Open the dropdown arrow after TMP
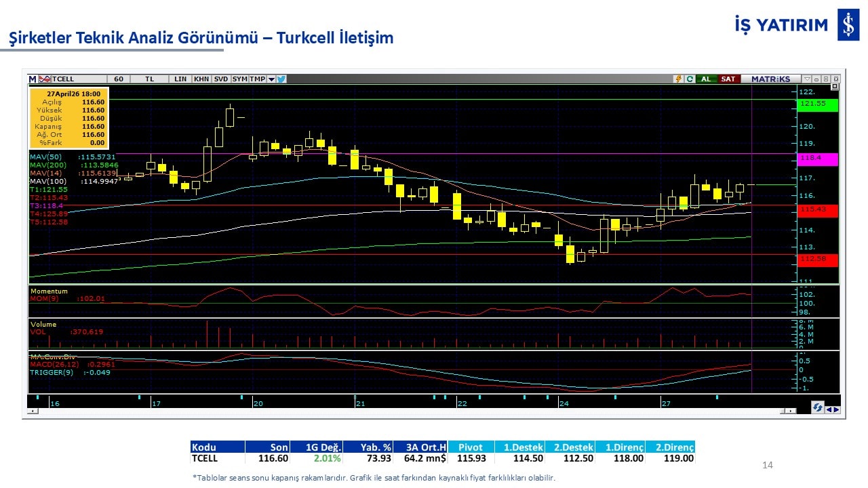The width and height of the screenshot is (868, 488). (x=271, y=79)
